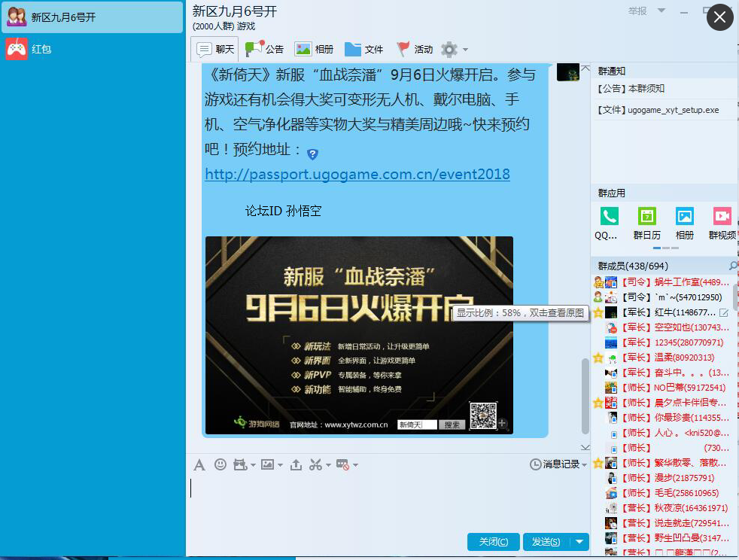Open the 文件 tab
The height and width of the screenshot is (560, 739).
click(x=363, y=49)
